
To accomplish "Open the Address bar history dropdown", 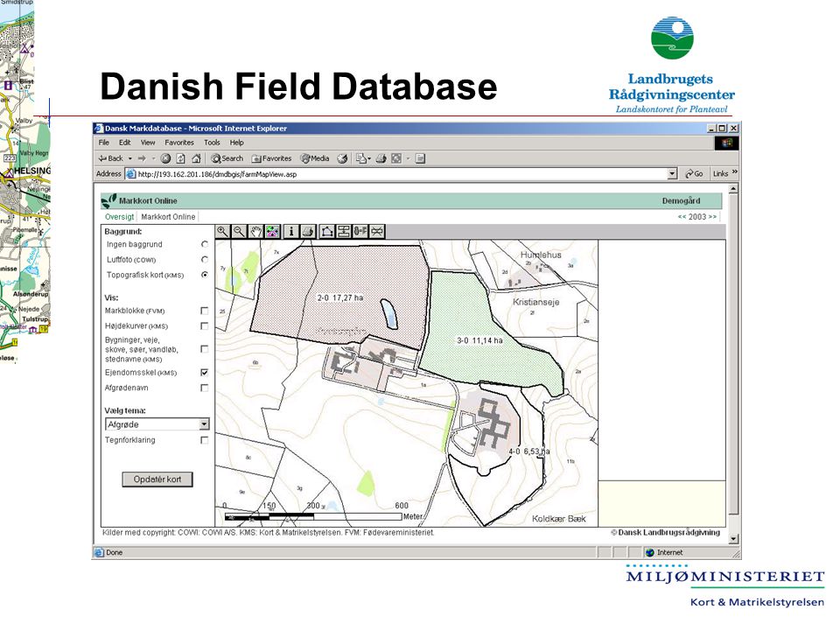I will point(672,174).
